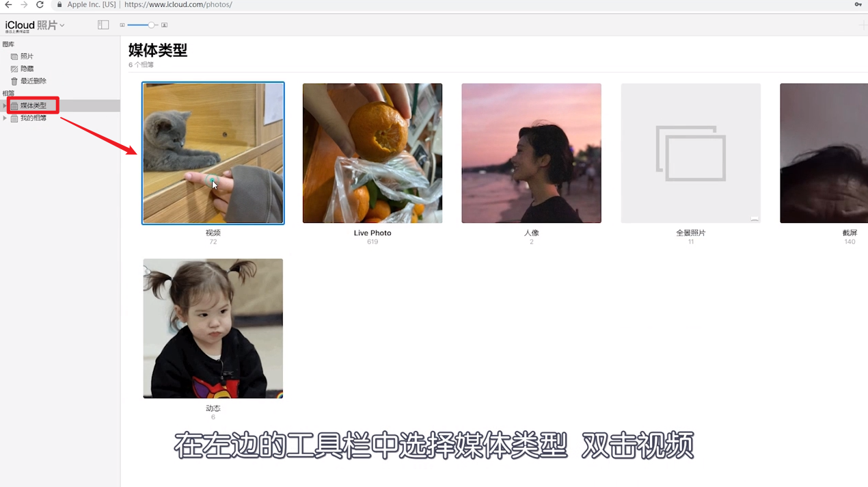The image size is (868, 487).
Task: Click the 动态 album label
Action: [x=213, y=408]
